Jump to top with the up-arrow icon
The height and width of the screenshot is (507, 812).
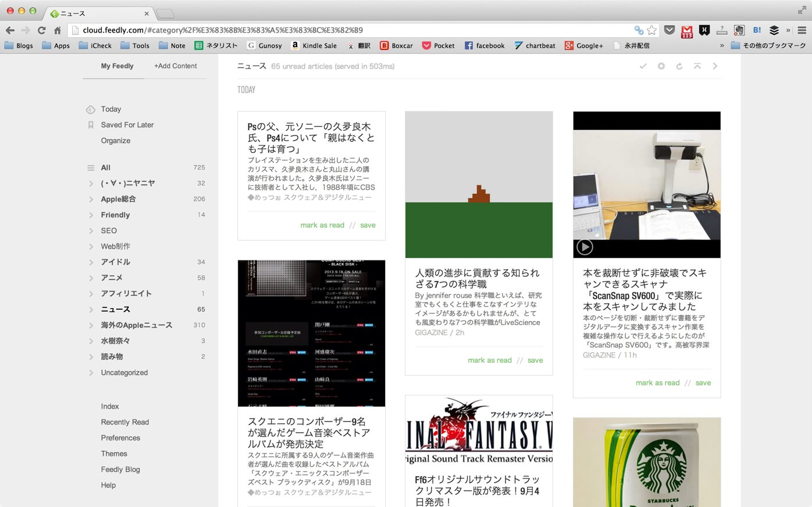[x=697, y=66]
